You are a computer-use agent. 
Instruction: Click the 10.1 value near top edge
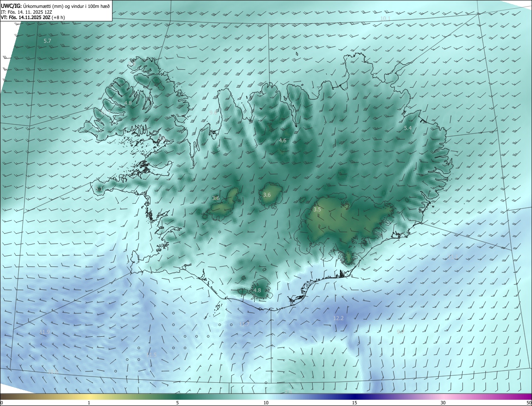point(385,19)
